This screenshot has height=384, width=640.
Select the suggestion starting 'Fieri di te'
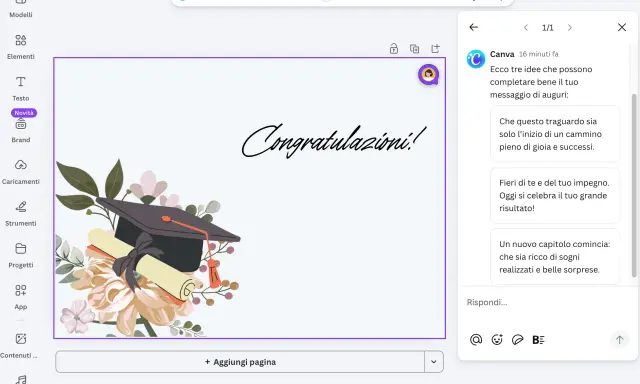[x=555, y=195]
